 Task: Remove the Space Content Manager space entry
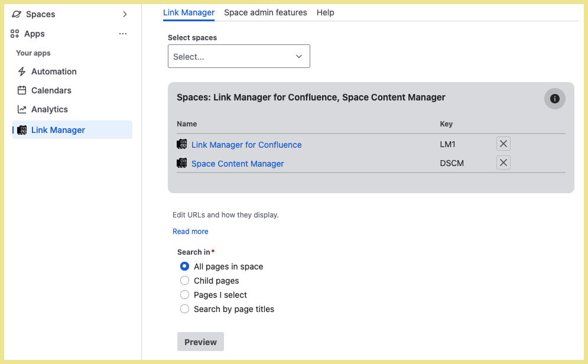pos(503,162)
